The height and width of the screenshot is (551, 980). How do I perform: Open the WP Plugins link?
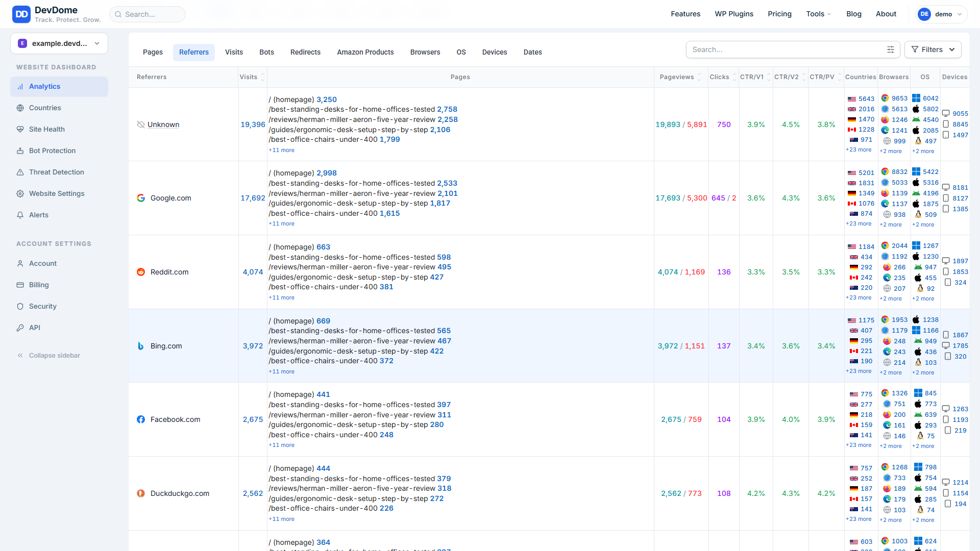point(734,14)
